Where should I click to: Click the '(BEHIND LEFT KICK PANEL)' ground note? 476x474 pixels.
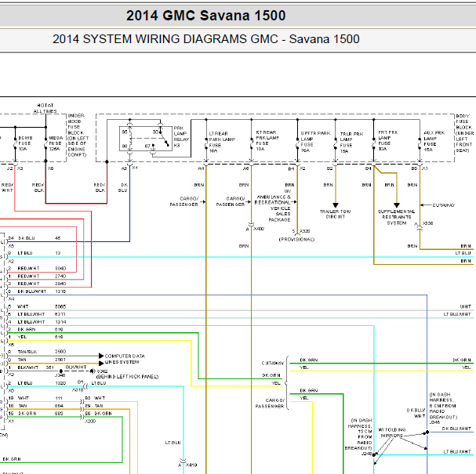tap(128, 377)
